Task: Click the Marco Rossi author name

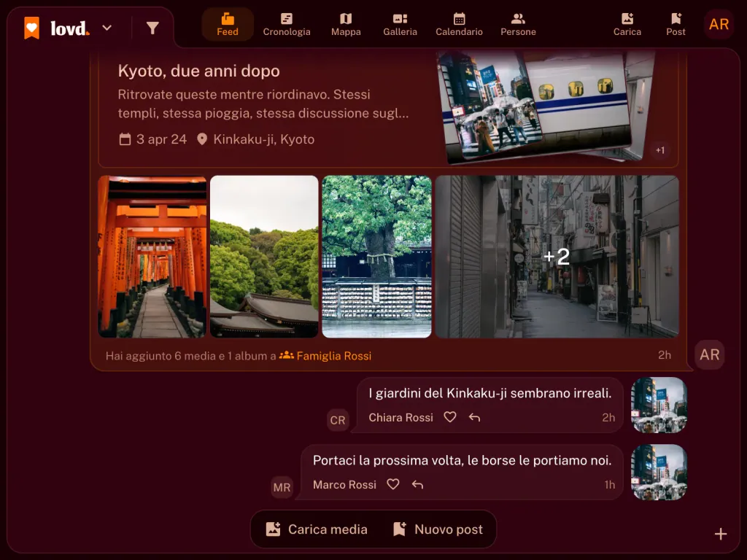Action: click(x=344, y=485)
